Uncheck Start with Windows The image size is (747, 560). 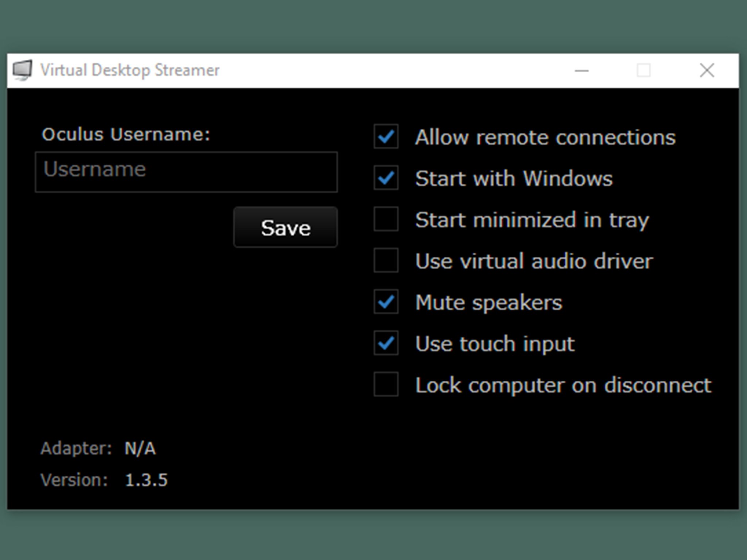pyautogui.click(x=386, y=178)
